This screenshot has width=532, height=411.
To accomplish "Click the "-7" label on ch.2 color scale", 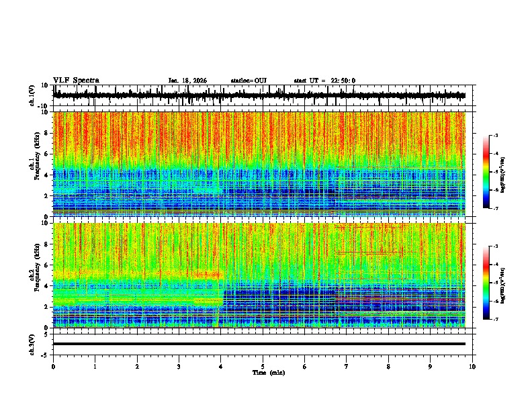I will (496, 319).
